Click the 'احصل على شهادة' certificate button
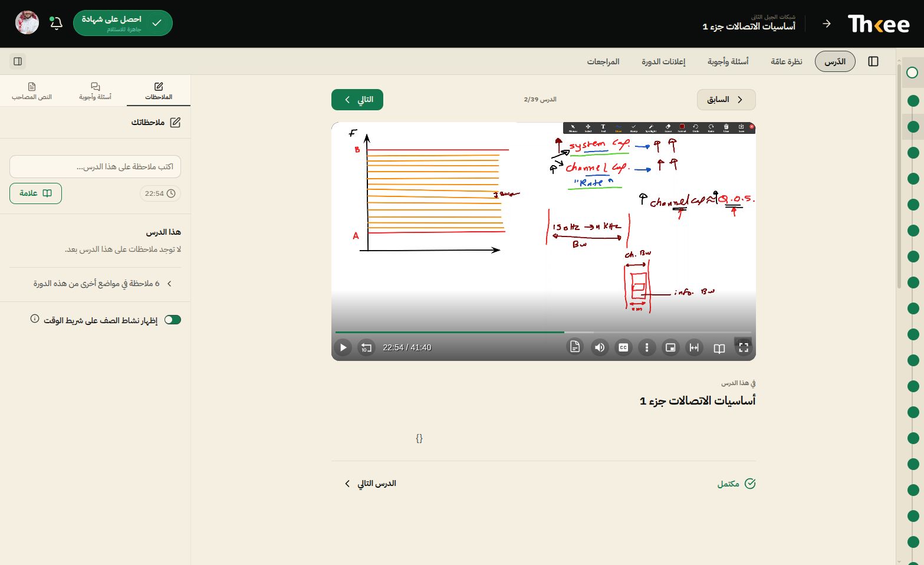Screen dimensions: 924x565 coord(123,23)
